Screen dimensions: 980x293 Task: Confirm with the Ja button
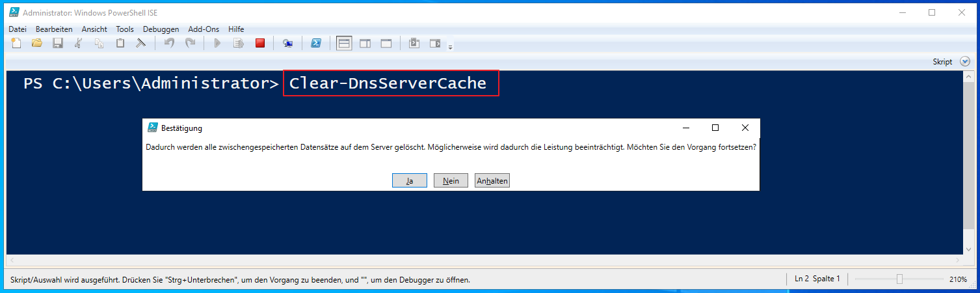410,180
